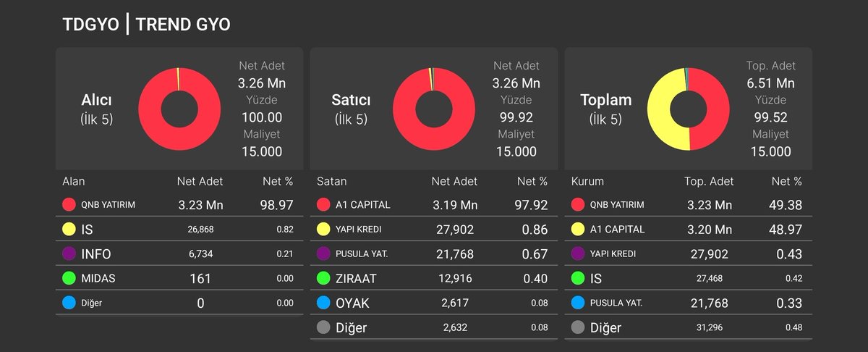This screenshot has width=868, height=352.
Task: Click the 3.20 Mn Top. Adet value
Action: [x=709, y=230]
